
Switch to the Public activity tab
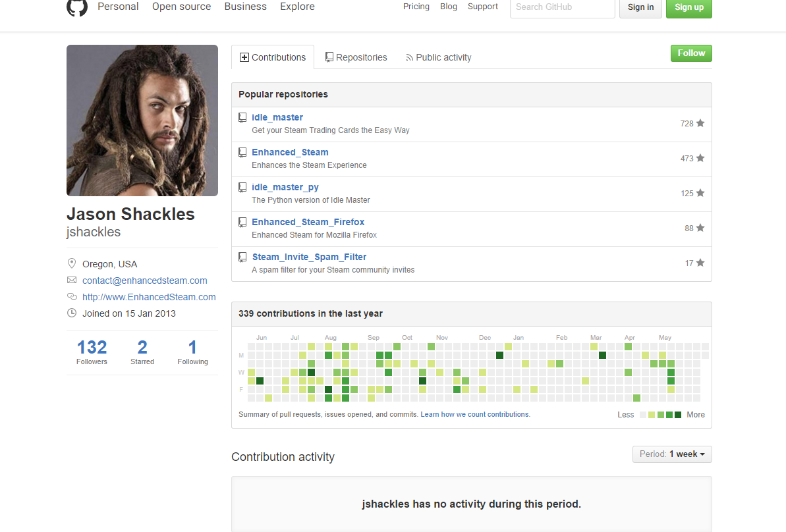tap(439, 57)
